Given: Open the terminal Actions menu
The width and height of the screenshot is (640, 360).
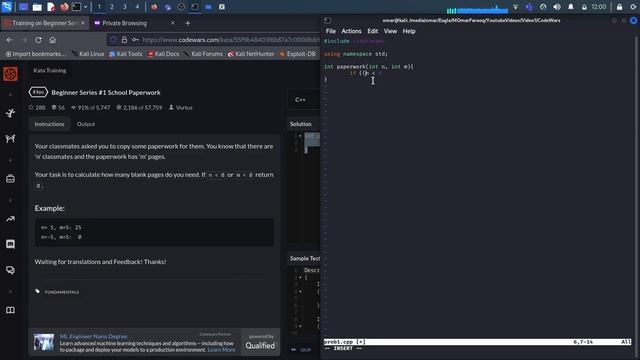Looking at the screenshot, I should [351, 31].
